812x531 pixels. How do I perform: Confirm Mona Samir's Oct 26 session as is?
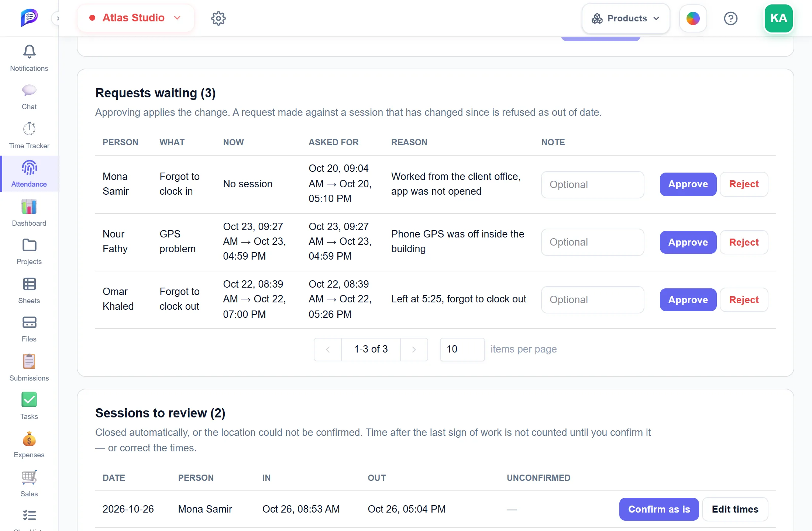tap(659, 509)
